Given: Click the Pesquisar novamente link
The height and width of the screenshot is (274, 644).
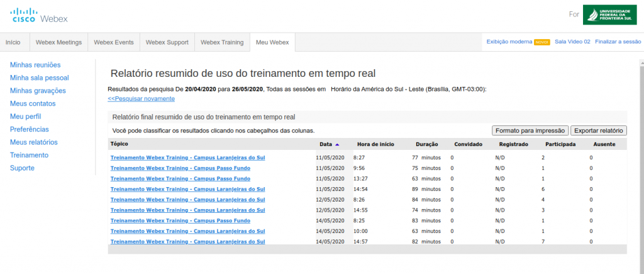Looking at the screenshot, I should 141,99.
